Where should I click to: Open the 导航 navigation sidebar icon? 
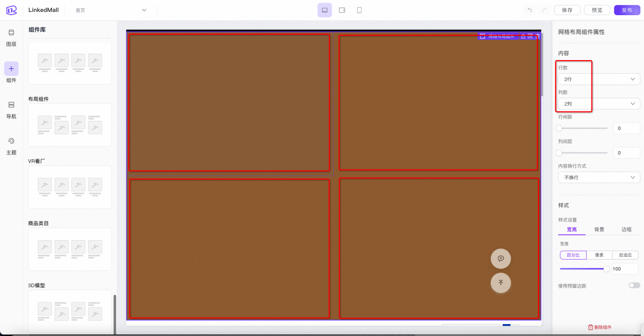11,105
